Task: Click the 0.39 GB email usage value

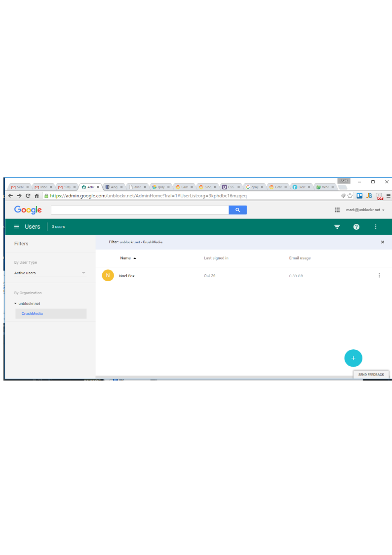Action: (x=296, y=276)
